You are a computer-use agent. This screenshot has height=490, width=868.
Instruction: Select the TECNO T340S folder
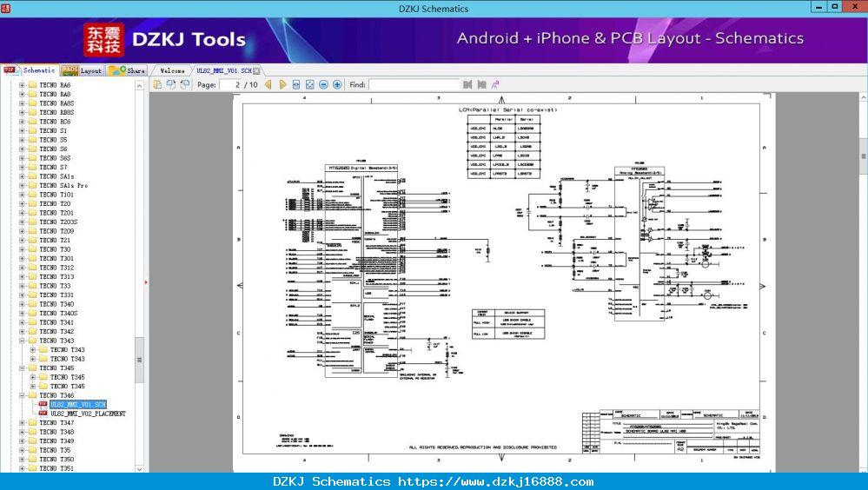(x=58, y=314)
